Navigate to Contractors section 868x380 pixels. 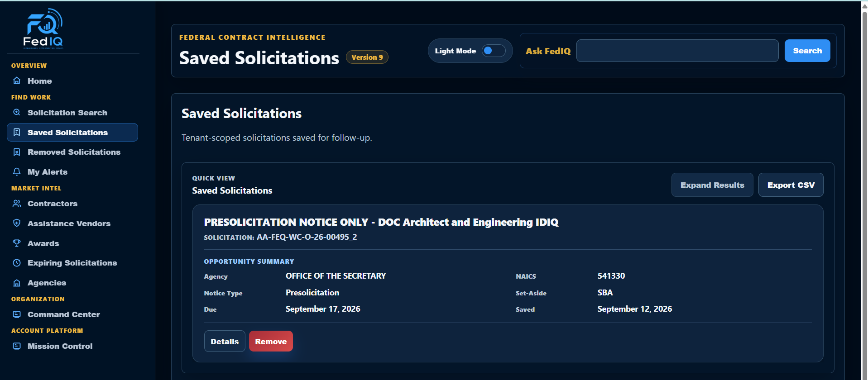[x=72, y=204]
